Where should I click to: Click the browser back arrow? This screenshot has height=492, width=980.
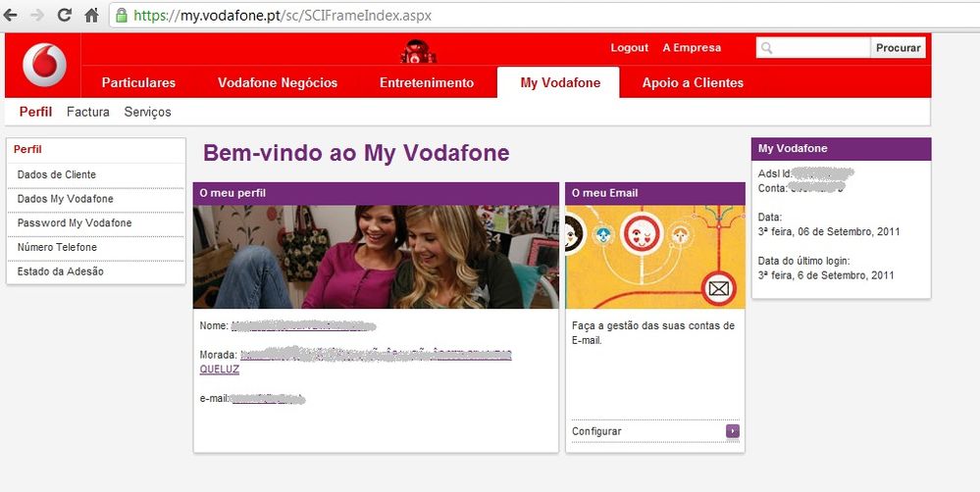pyautogui.click(x=11, y=15)
